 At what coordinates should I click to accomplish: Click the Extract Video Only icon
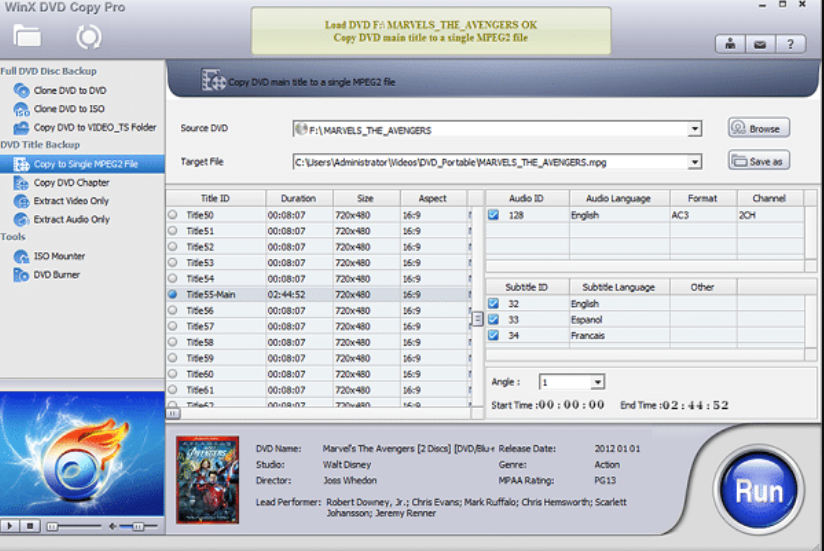click(x=22, y=201)
